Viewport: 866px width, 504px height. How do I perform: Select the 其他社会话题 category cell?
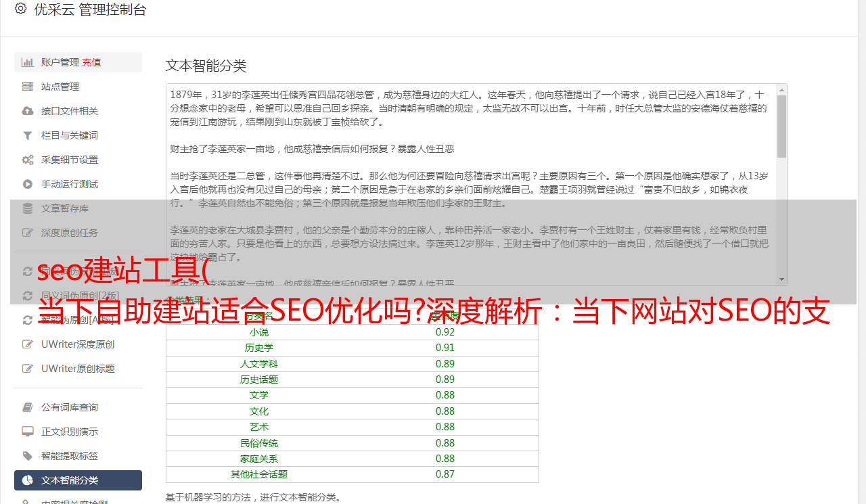click(259, 474)
